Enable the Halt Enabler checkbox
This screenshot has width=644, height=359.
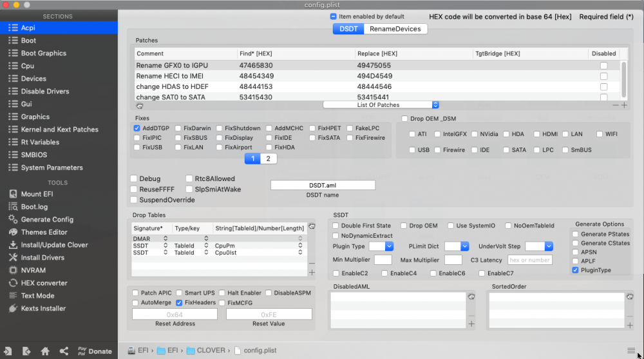(x=222, y=293)
